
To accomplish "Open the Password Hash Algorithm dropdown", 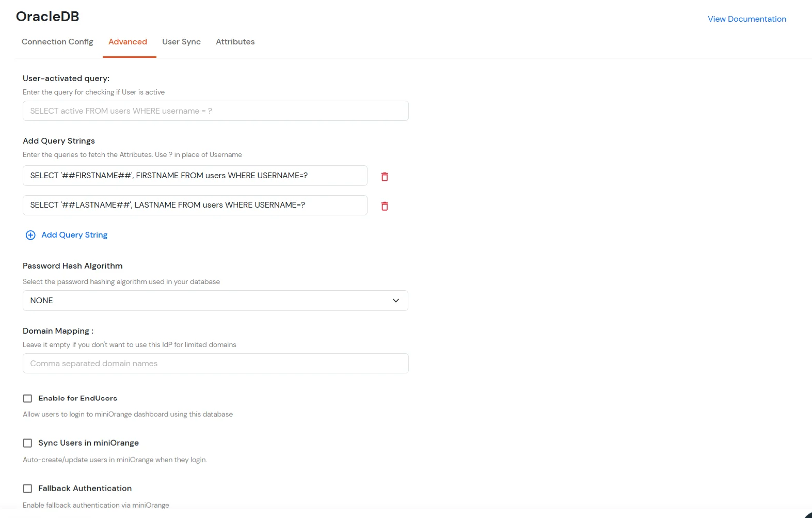I will click(215, 301).
